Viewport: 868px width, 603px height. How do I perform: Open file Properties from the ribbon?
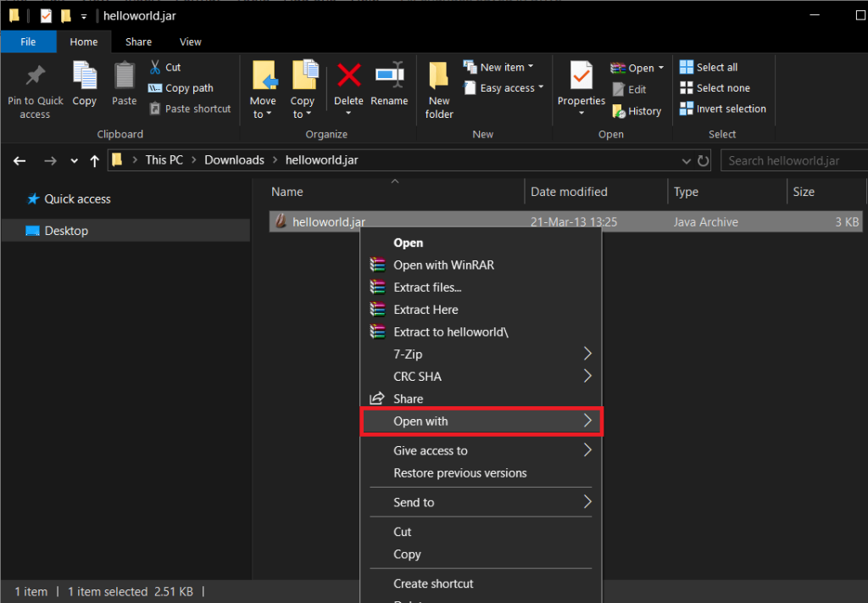581,88
